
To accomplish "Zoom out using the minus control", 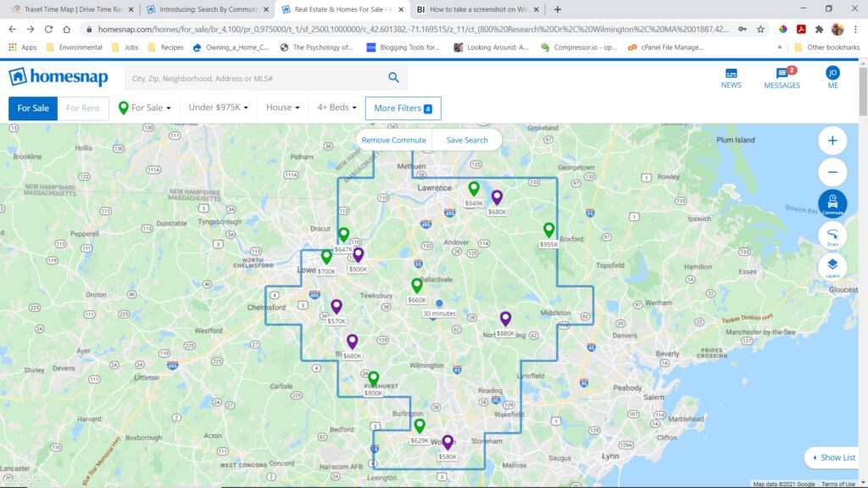I will tap(832, 171).
